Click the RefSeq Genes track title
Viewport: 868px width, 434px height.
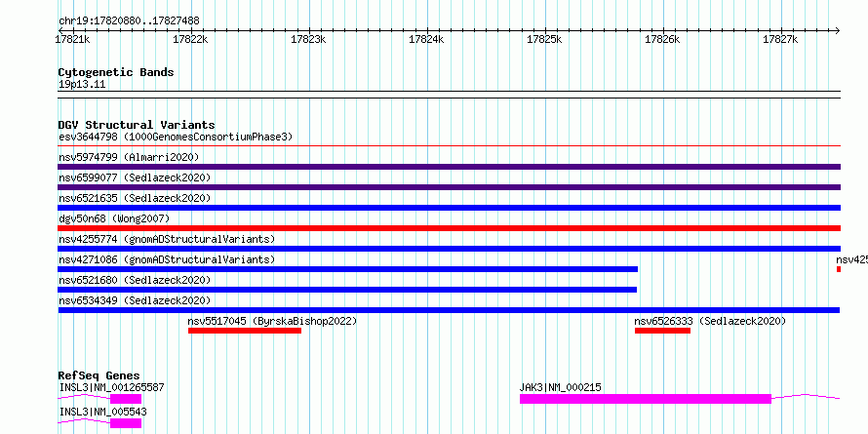(99, 375)
